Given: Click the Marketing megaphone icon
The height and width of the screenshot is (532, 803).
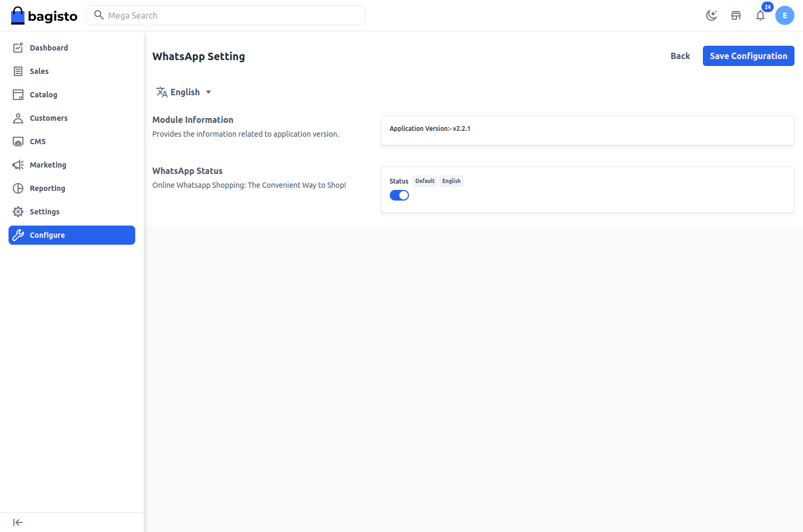Looking at the screenshot, I should [18, 165].
